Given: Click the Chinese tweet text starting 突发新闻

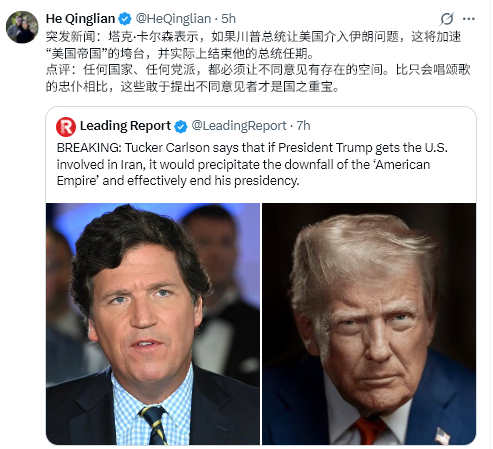Looking at the screenshot, I should [253, 45].
